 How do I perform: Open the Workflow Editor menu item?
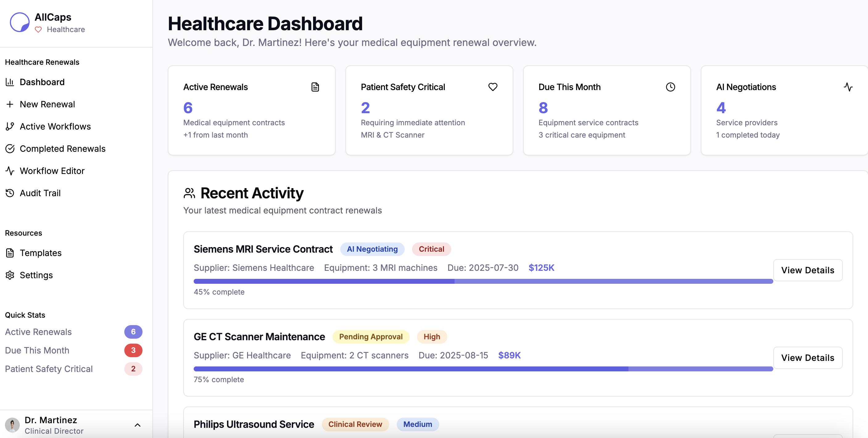click(x=52, y=171)
